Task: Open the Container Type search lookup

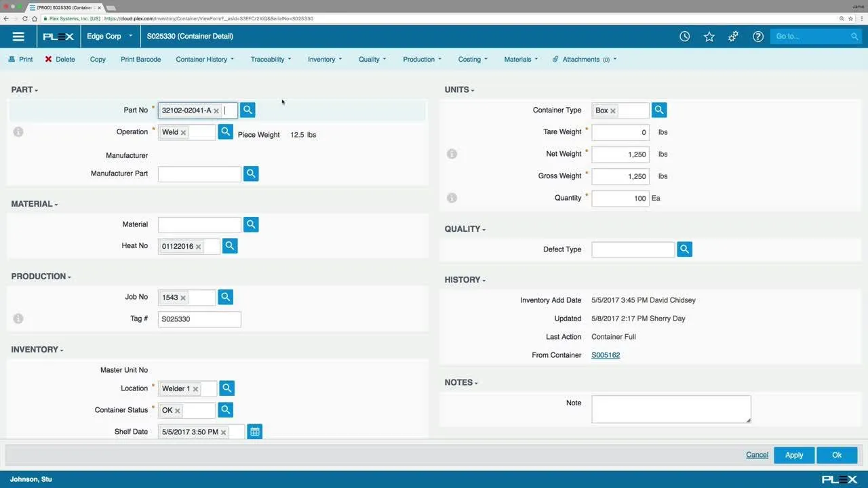Action: (658, 110)
